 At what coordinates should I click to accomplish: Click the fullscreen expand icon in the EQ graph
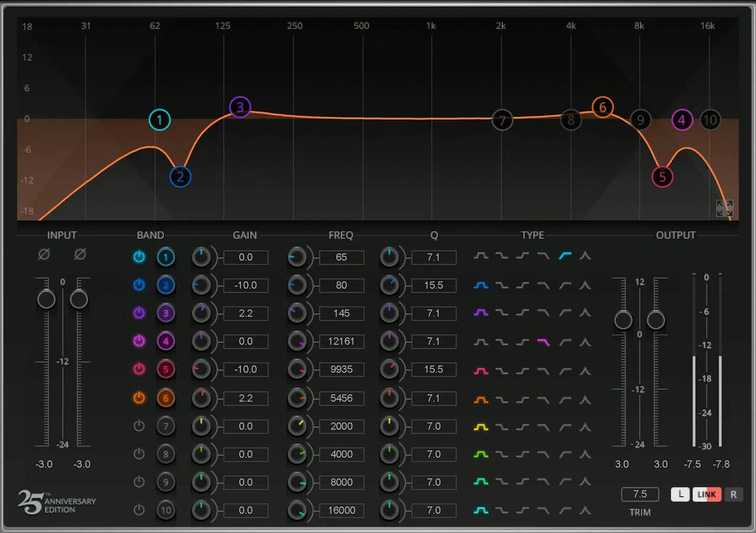click(724, 208)
